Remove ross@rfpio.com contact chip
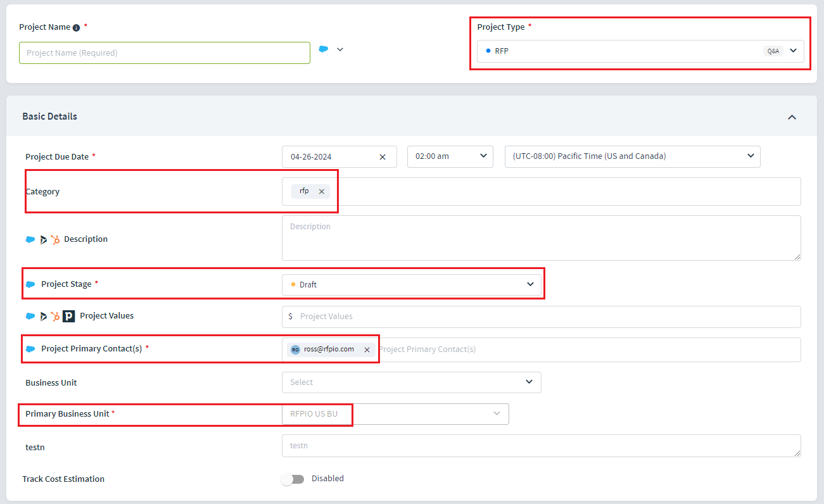Image resolution: width=824 pixels, height=504 pixels. pos(367,350)
